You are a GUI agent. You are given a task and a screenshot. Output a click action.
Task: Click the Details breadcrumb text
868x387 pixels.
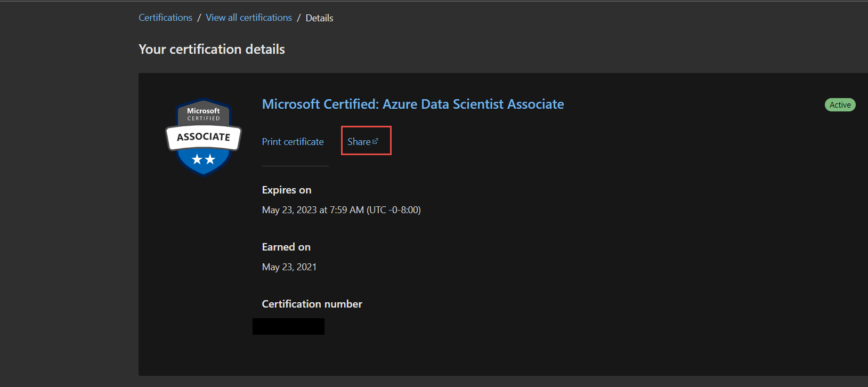(x=319, y=18)
